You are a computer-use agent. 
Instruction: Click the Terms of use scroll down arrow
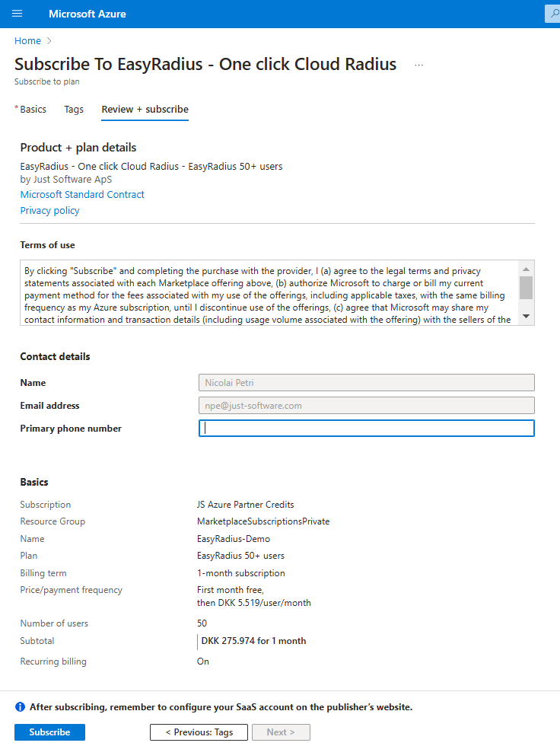526,317
